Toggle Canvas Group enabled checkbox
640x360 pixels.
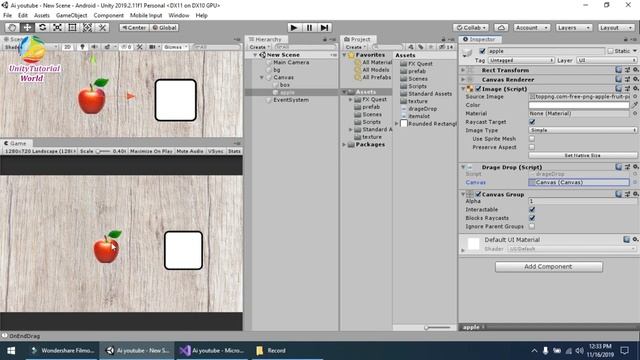[x=478, y=194]
